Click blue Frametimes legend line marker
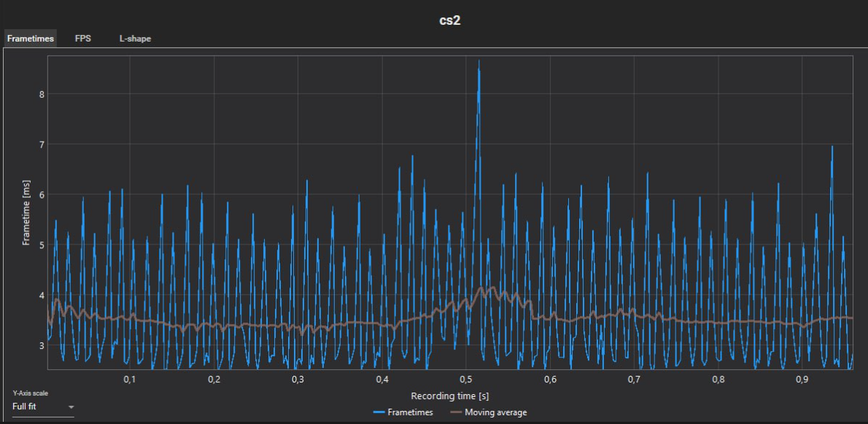868x424 pixels. [379, 413]
